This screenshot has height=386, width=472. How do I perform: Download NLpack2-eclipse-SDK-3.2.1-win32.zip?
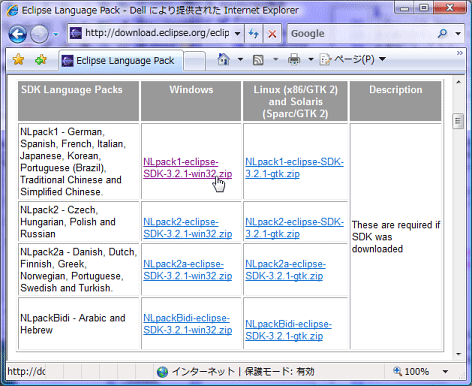[x=188, y=228]
